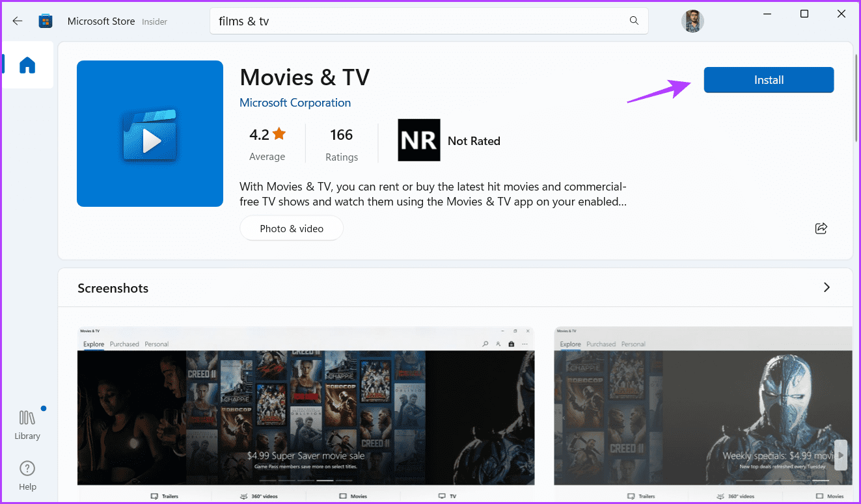Click the Movies & TV title heading

coord(305,77)
